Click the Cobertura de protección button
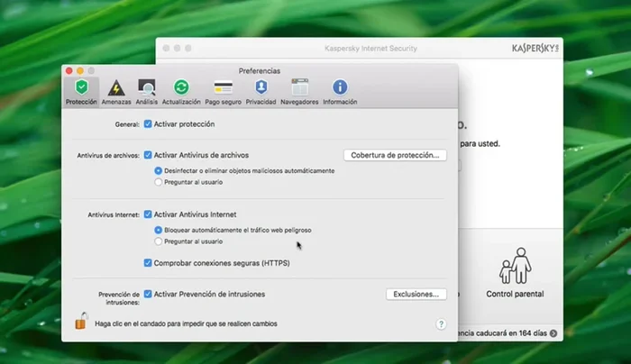Image resolution: width=631 pixels, height=364 pixels. [x=395, y=155]
